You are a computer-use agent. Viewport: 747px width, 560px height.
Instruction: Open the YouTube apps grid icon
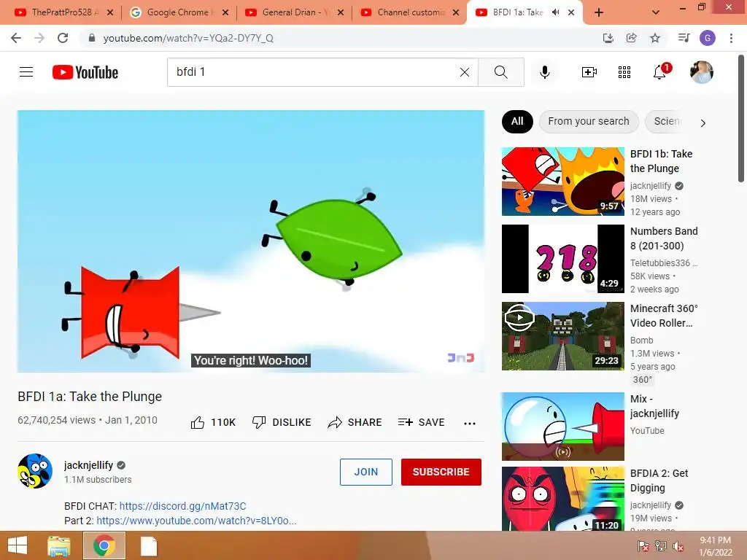click(624, 72)
